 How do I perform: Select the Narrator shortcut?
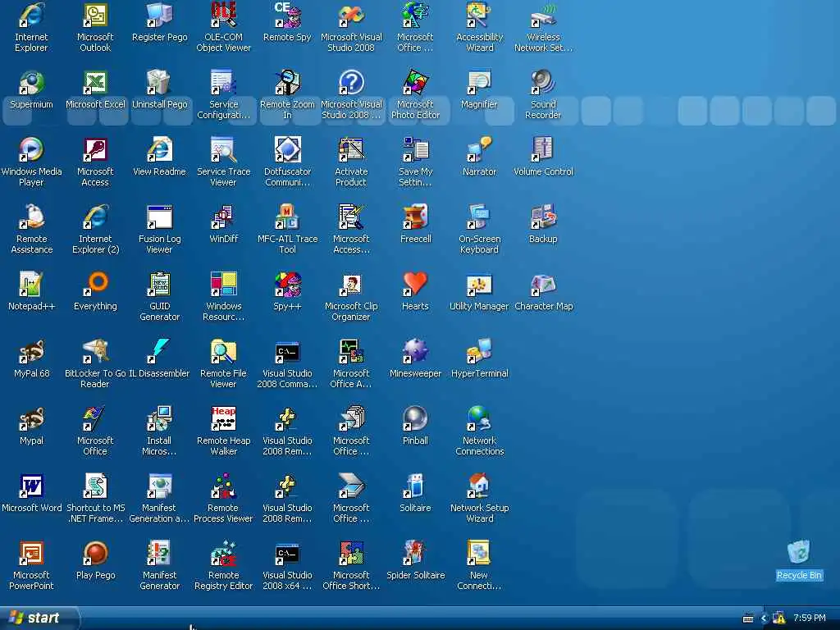pyautogui.click(x=479, y=150)
